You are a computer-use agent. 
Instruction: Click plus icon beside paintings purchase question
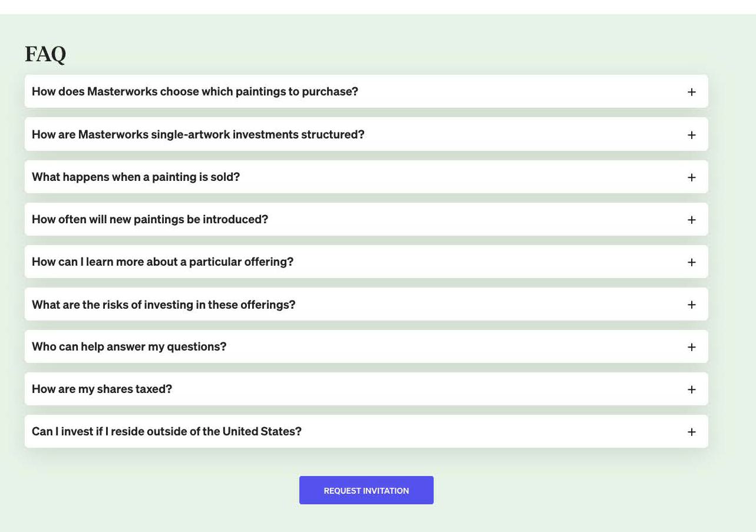pos(691,92)
